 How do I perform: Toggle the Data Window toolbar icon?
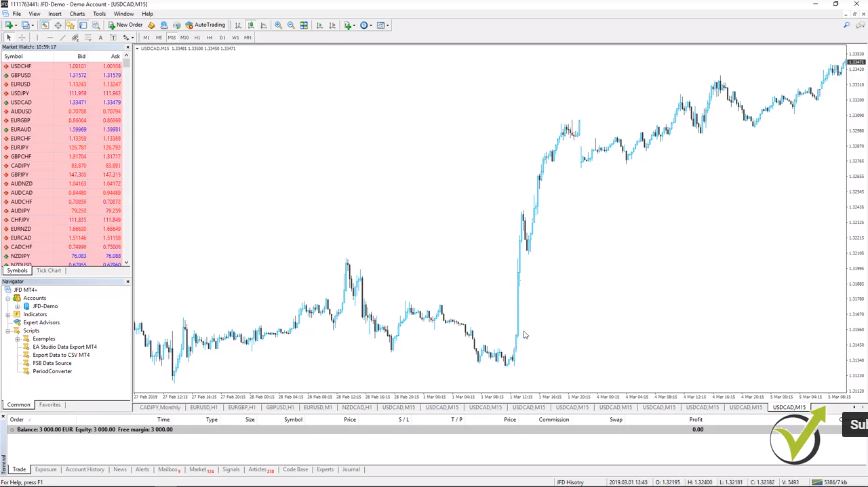[58, 25]
